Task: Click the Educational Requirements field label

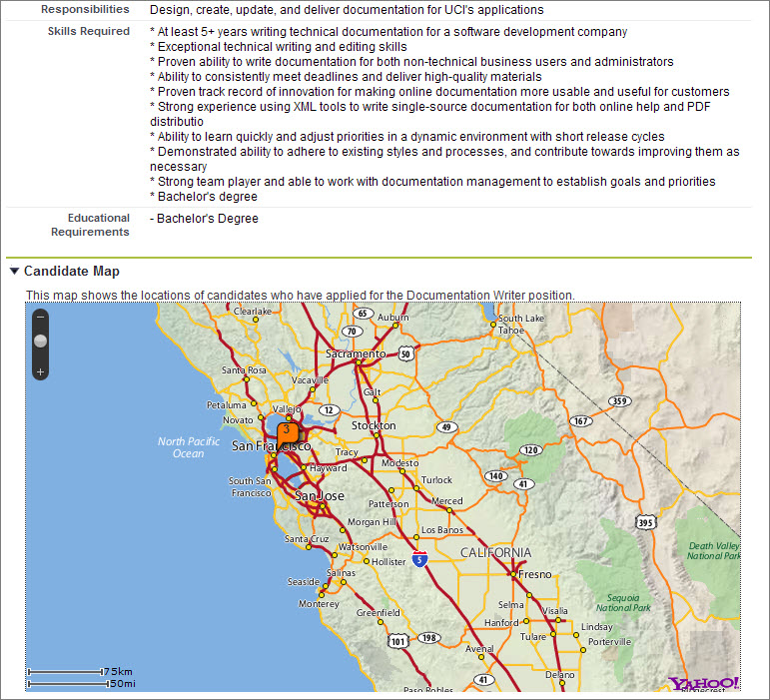Action: click(90, 225)
